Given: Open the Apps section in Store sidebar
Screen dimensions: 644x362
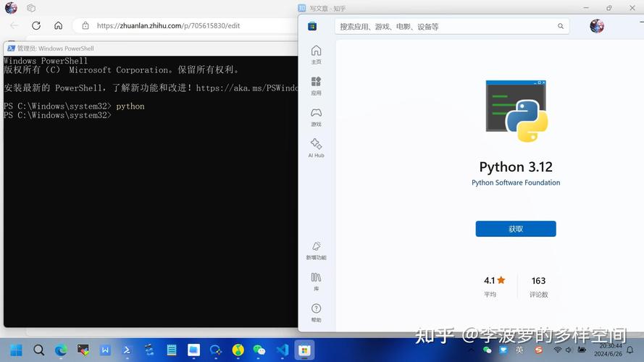Looking at the screenshot, I should point(316,85).
